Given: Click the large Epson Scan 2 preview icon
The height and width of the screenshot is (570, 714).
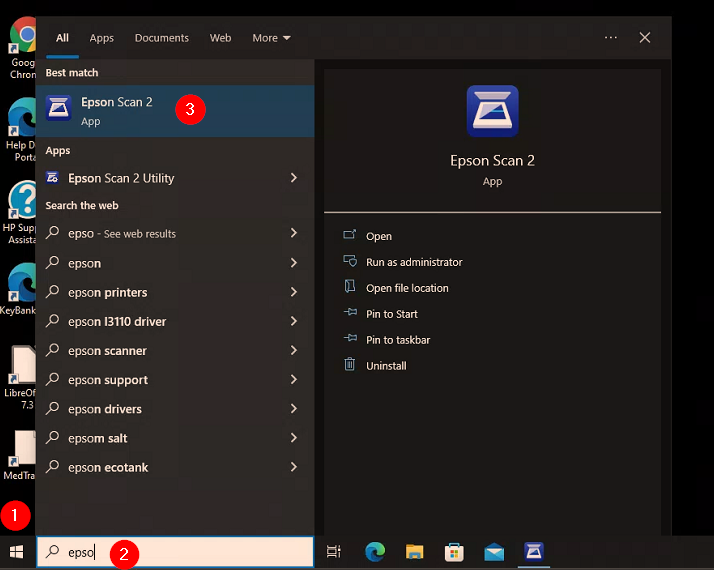Looking at the screenshot, I should 492,111.
